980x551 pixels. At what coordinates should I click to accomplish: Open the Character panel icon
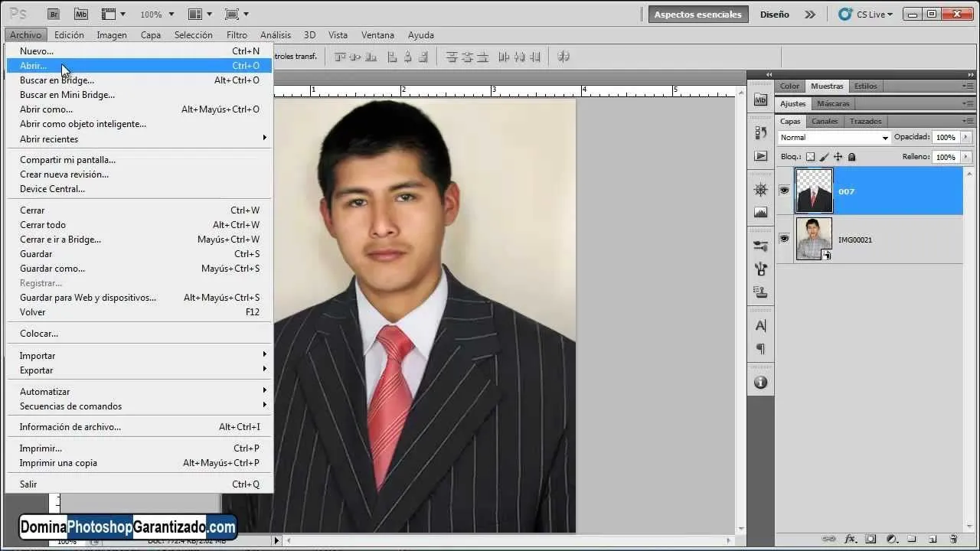[760, 325]
